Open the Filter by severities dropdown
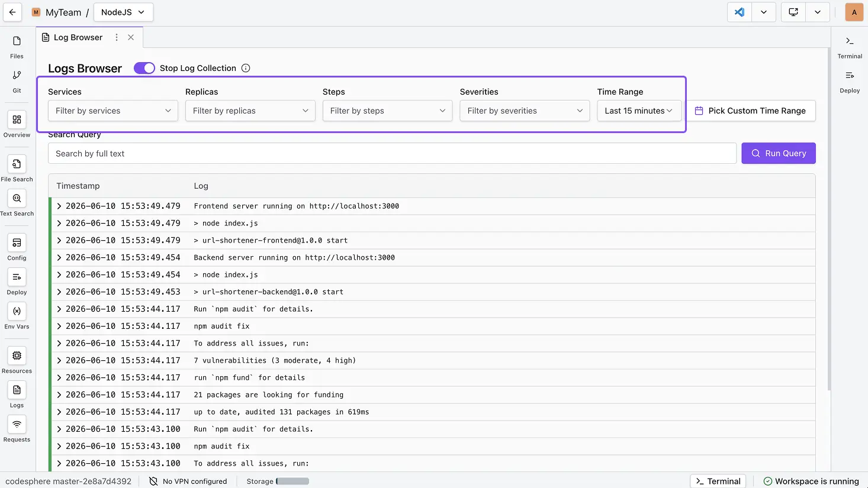The width and height of the screenshot is (868, 488). coord(525,111)
